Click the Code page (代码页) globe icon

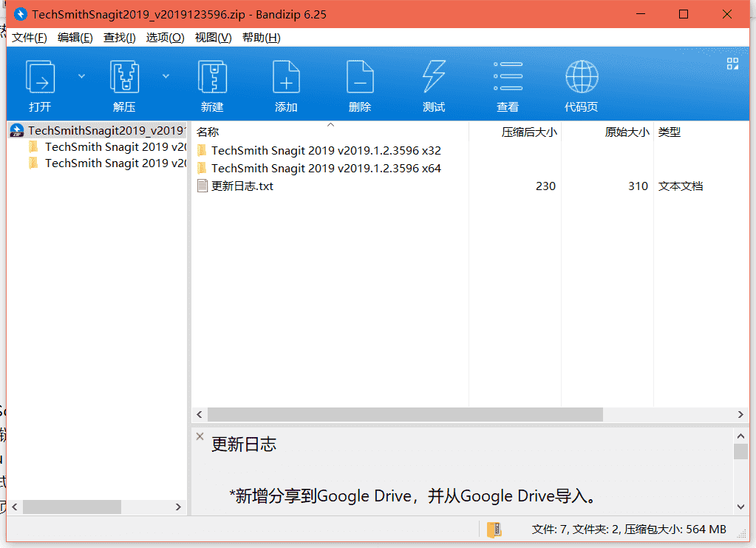(x=582, y=77)
